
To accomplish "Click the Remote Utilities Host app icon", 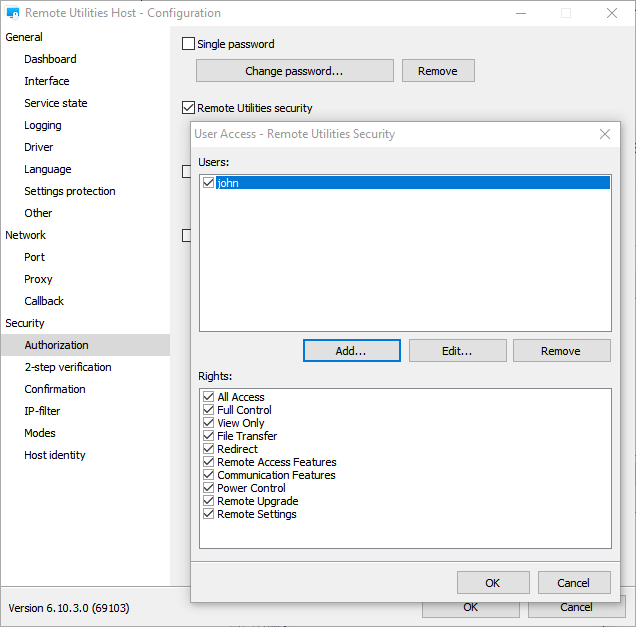I will (x=13, y=13).
